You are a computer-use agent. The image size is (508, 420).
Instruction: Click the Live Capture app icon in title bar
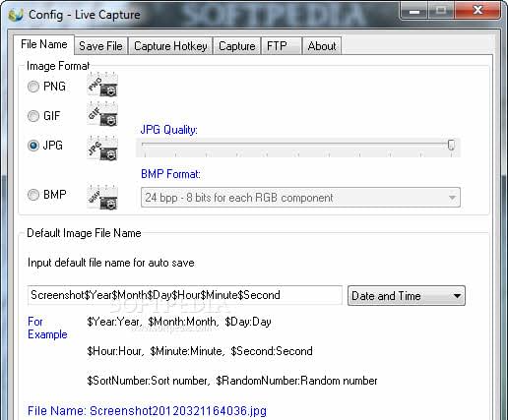(16, 15)
